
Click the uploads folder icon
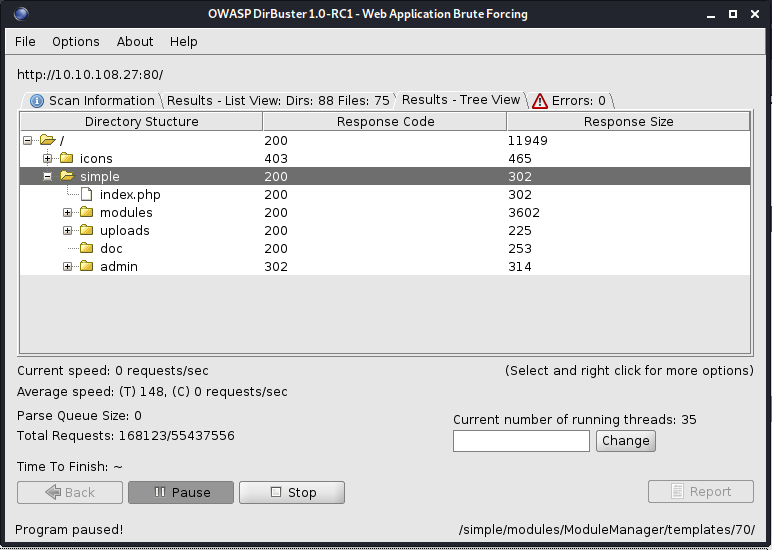tap(86, 231)
